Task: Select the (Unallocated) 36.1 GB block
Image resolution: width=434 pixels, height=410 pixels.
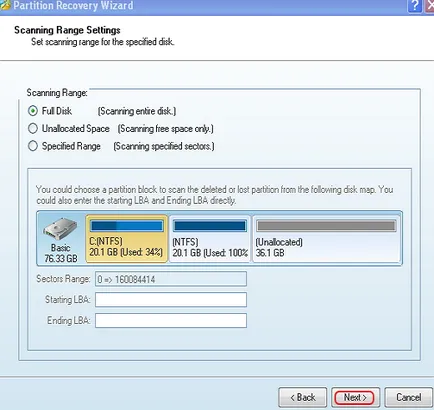Action: click(327, 239)
